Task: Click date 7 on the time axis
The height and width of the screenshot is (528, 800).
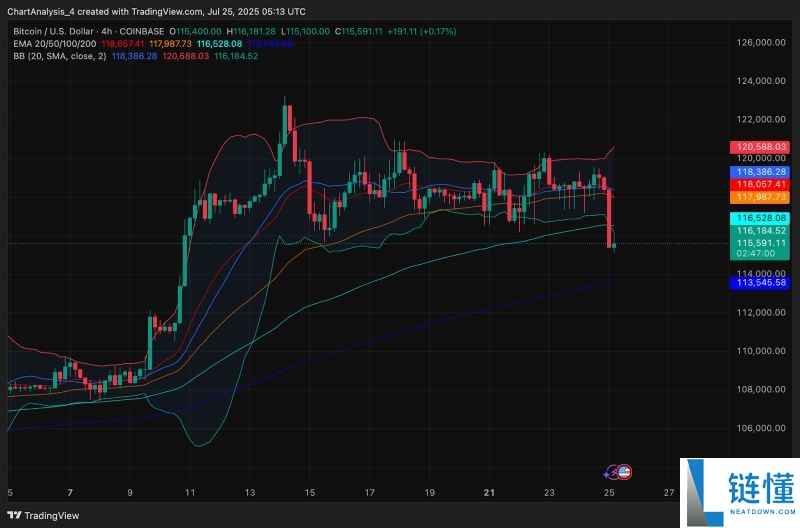Action: (x=69, y=493)
